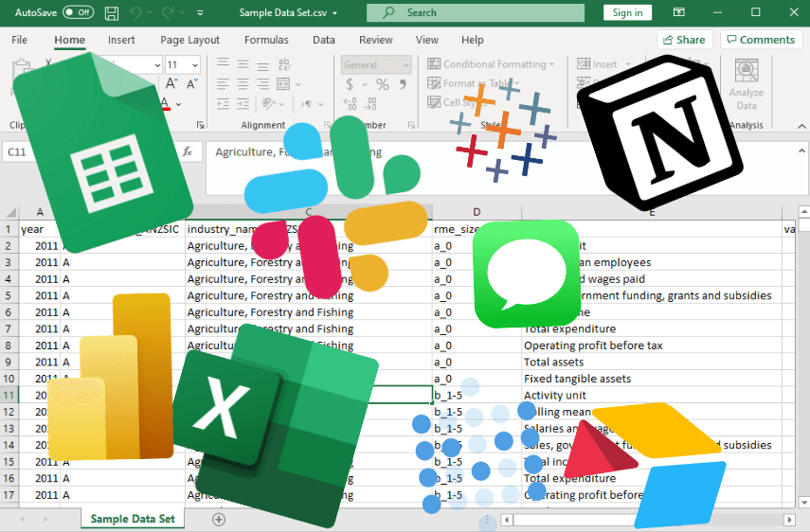
Task: Click into the Search box
Action: [476, 13]
